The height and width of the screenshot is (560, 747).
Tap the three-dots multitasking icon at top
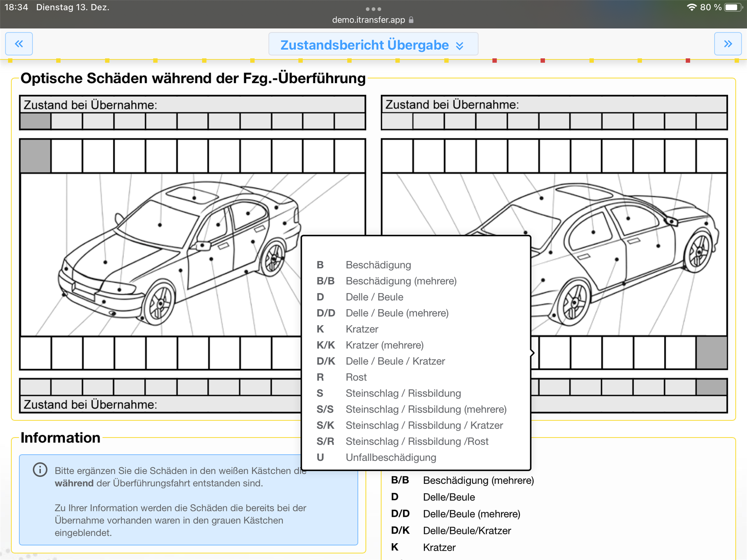tap(373, 9)
